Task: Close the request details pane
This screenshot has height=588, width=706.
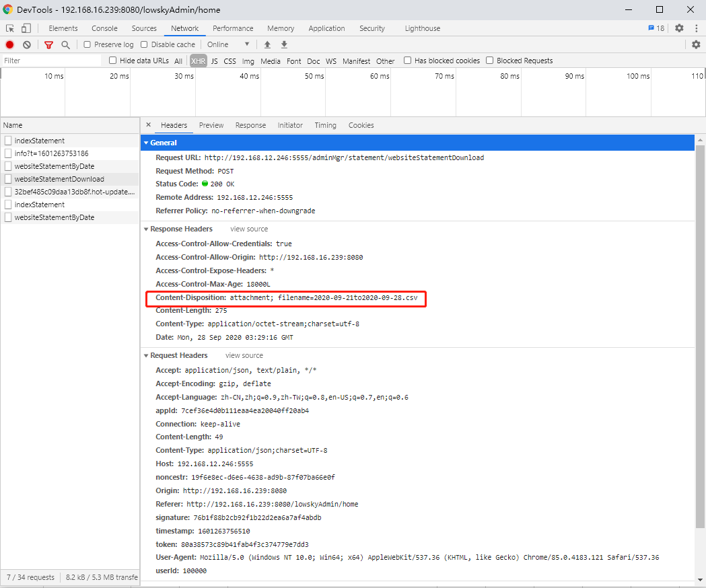Action: click(149, 124)
